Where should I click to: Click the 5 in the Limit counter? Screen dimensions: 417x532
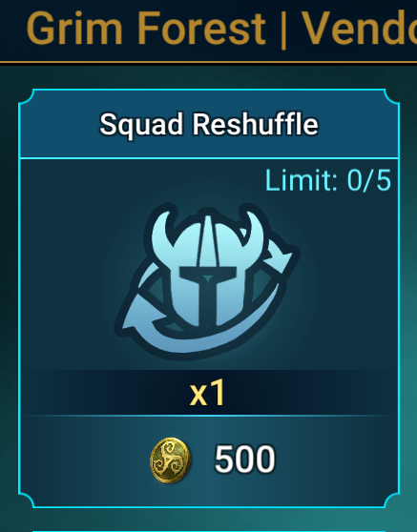point(384,180)
